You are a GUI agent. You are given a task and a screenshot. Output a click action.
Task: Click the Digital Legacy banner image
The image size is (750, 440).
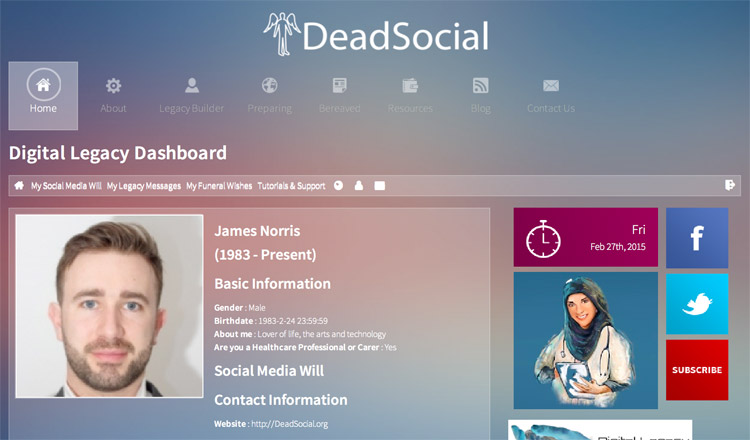600,430
